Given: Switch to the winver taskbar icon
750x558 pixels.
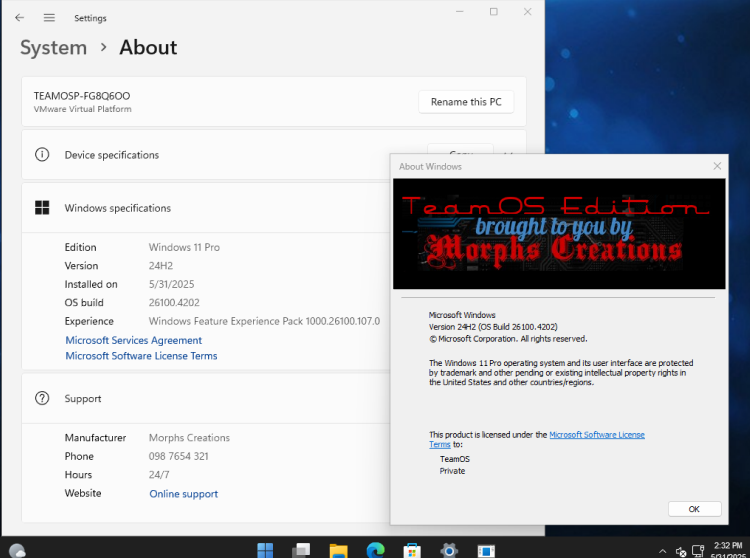Looking at the screenshot, I should tap(486, 550).
